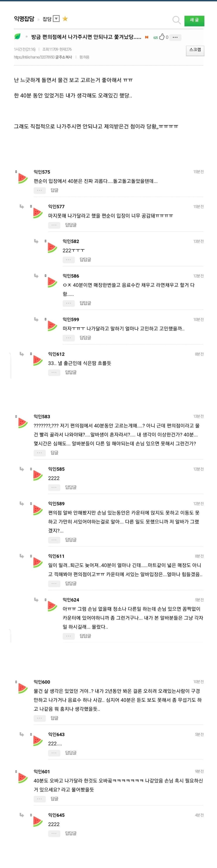Click the orange N badge beside title

point(146,37)
